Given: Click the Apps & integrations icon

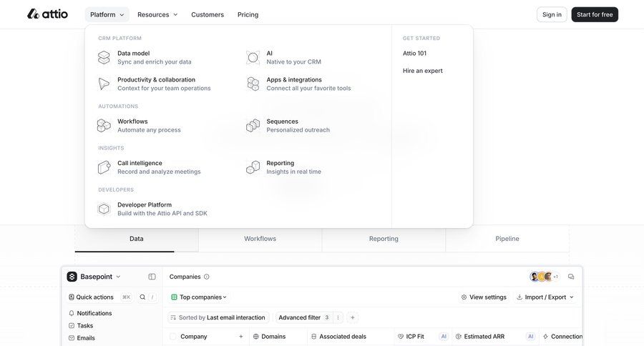Looking at the screenshot, I should (253, 84).
